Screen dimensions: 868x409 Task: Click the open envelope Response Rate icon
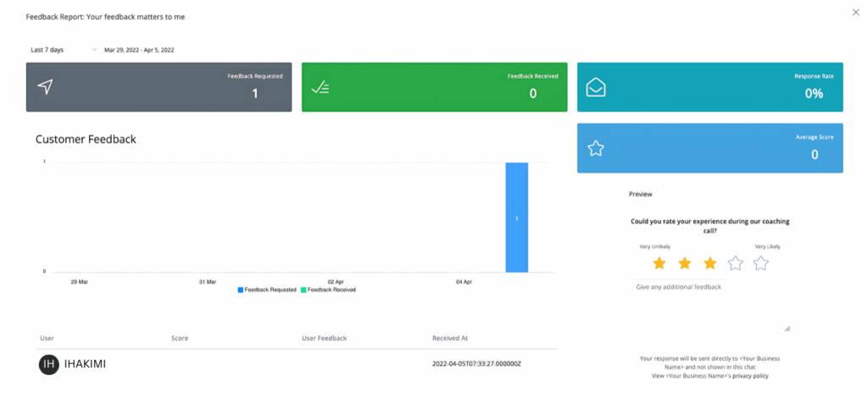[x=596, y=86]
